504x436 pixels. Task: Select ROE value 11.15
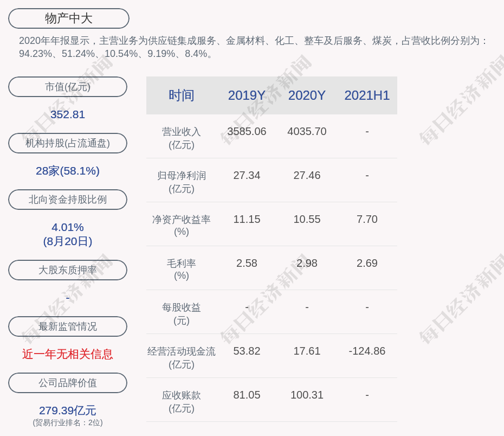pos(247,219)
